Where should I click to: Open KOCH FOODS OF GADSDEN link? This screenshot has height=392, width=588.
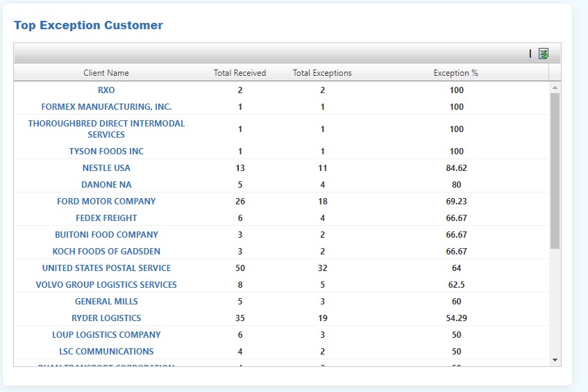[106, 251]
